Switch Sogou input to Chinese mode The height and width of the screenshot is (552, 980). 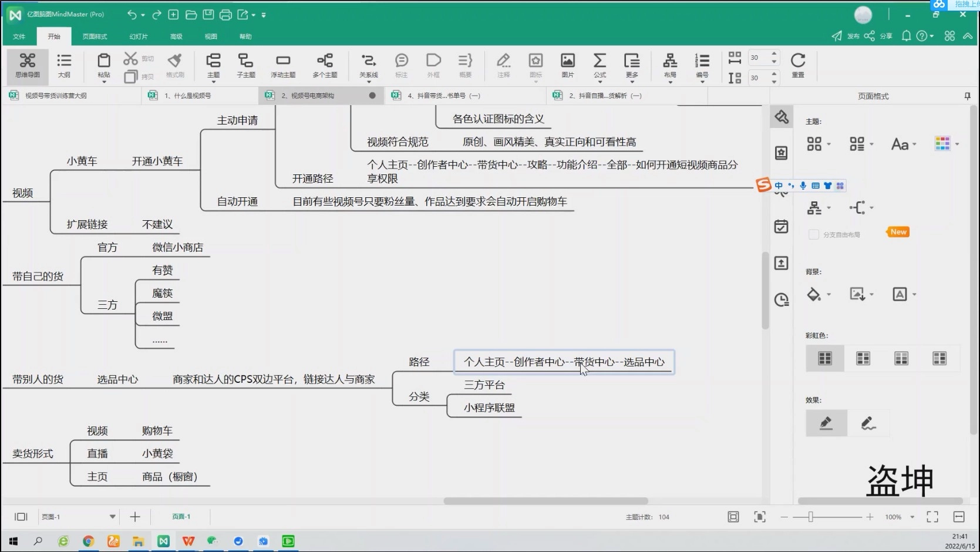(x=779, y=186)
